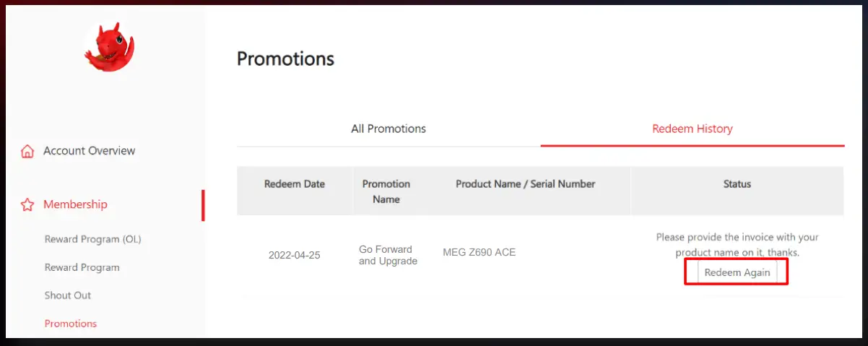Click the Redeem Date column header
This screenshot has width=868, height=346.
coord(295,184)
